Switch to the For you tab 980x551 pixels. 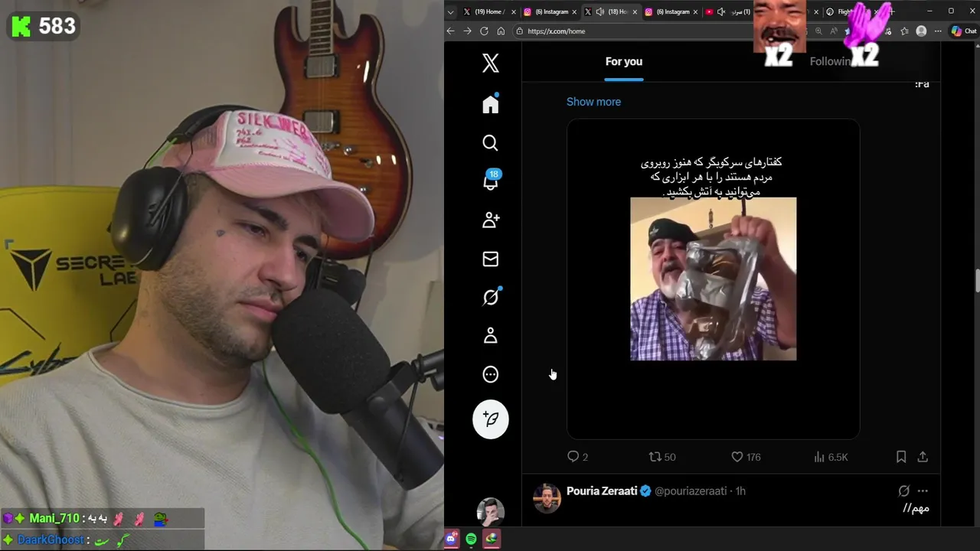pos(624,62)
